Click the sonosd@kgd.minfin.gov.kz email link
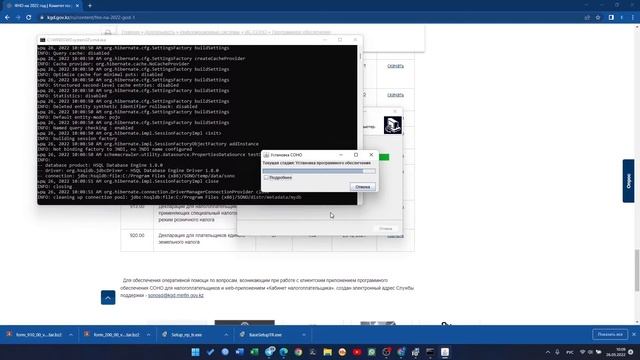 point(176,295)
